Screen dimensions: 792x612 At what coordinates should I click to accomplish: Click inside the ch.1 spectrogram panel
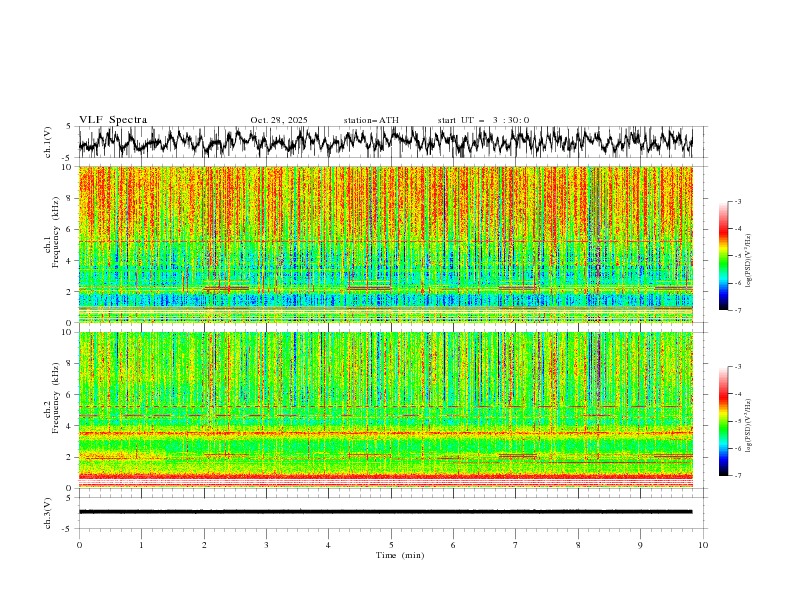point(386,244)
